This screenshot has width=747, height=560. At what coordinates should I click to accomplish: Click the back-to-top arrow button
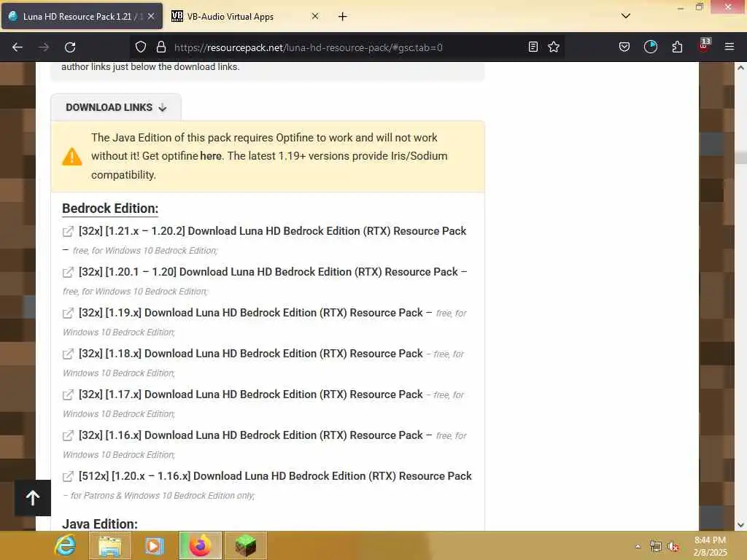click(32, 498)
